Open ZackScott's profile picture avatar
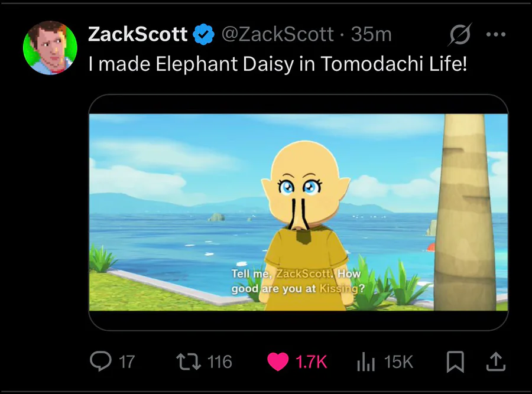Viewport: 532px width, 394px height. [x=50, y=48]
